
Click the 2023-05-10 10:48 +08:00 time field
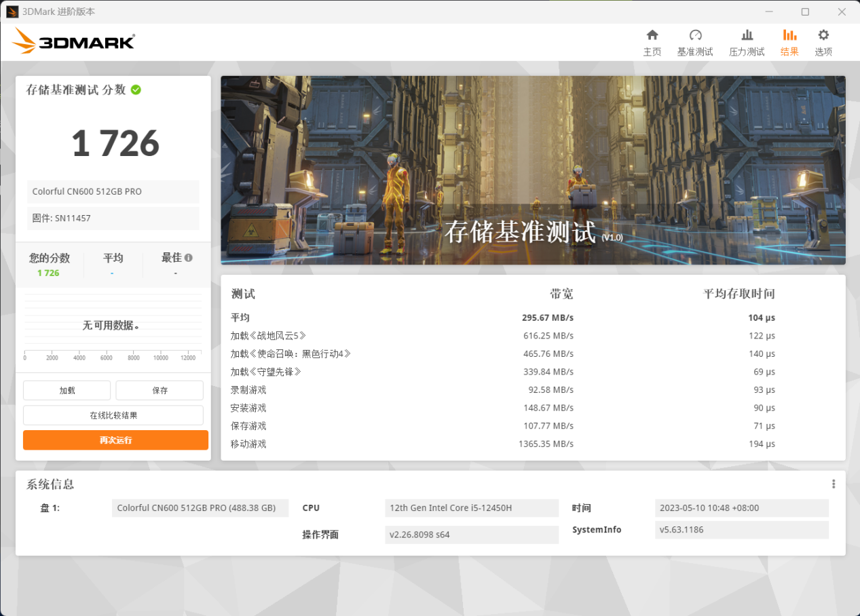742,508
